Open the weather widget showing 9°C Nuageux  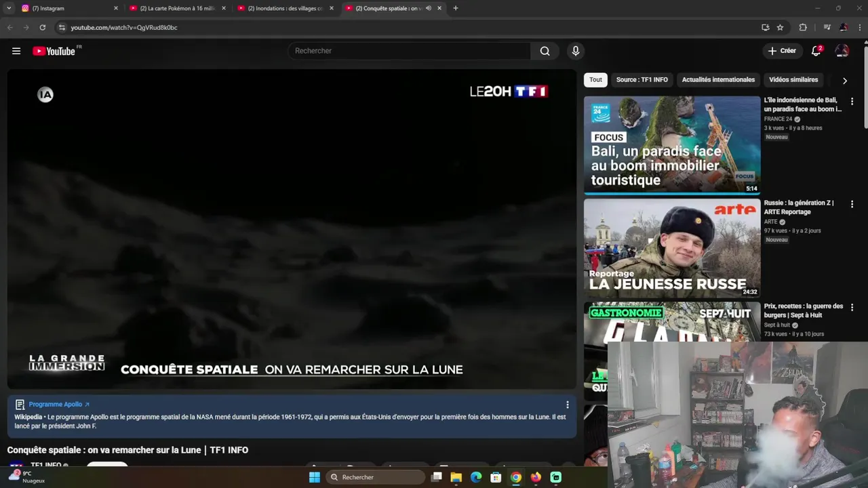[x=27, y=476]
